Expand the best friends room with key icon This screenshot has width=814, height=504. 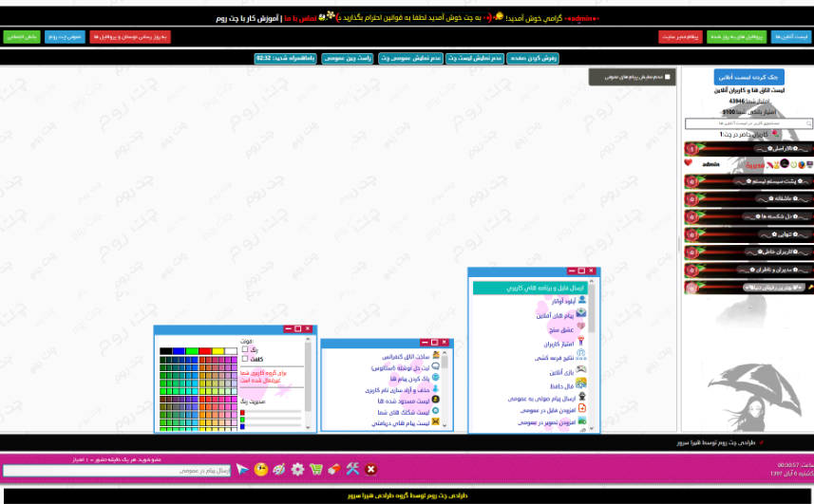748,288
